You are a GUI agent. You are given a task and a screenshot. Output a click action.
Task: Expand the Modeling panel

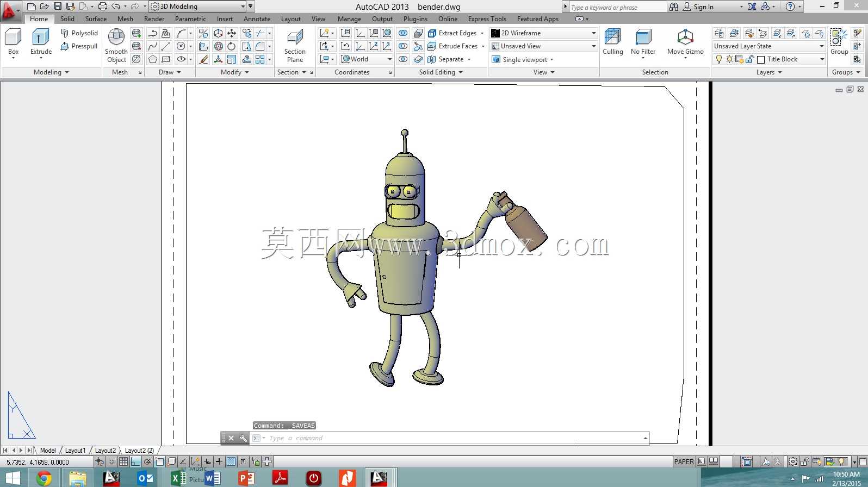[x=51, y=72]
